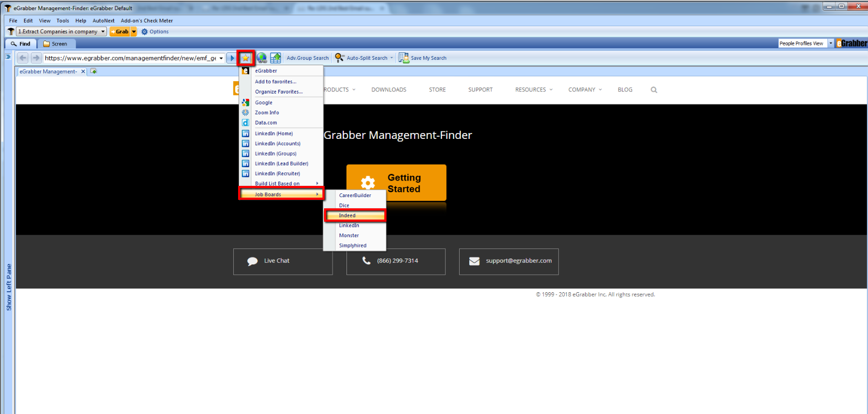Click the eGrabber favorites entry icon

246,71
